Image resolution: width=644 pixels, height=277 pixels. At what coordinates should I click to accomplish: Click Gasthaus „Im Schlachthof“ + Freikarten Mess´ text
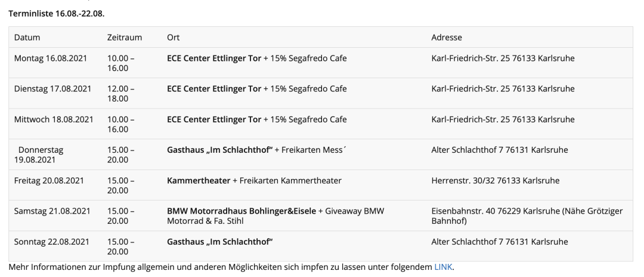(253, 150)
